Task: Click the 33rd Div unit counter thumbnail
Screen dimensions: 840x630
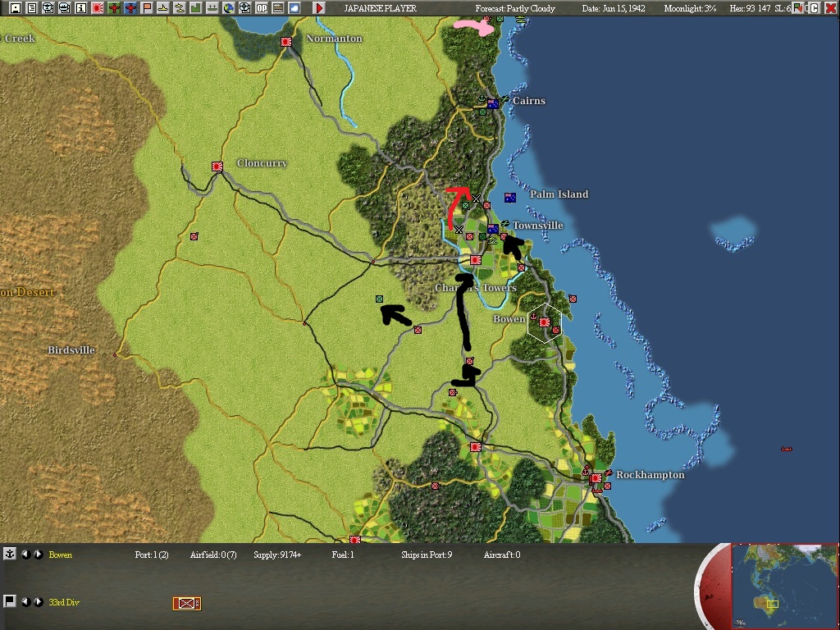Action: 186,604
